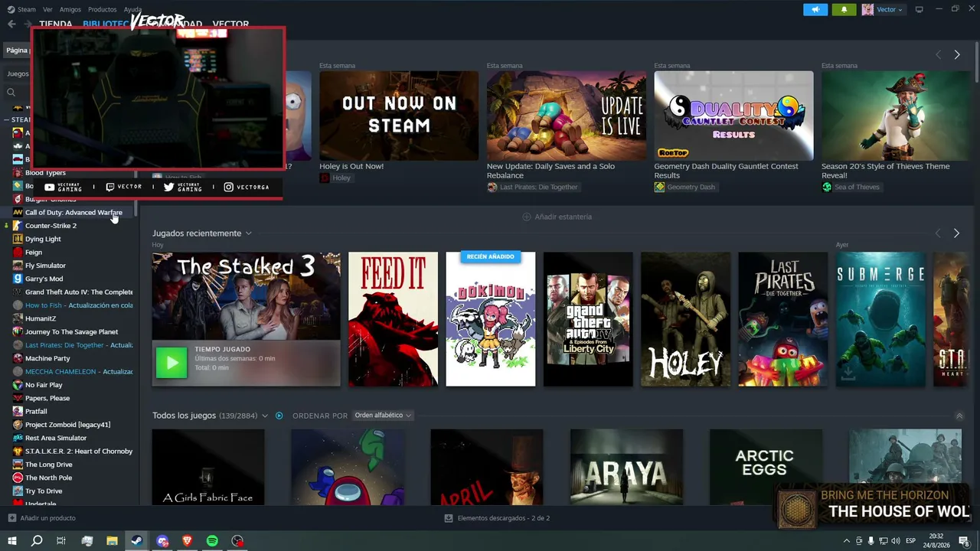
Task: Open Elementos descargados downloads status
Action: point(497,518)
